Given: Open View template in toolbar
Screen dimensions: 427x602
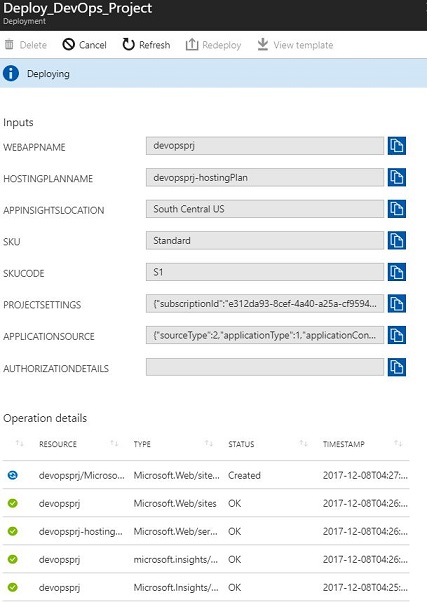Looking at the screenshot, I should click(x=295, y=45).
